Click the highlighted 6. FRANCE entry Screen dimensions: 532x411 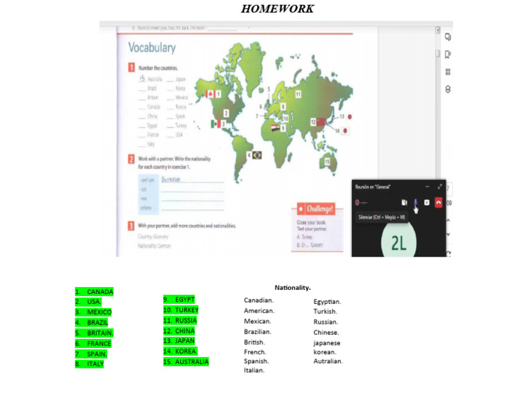coord(94,344)
